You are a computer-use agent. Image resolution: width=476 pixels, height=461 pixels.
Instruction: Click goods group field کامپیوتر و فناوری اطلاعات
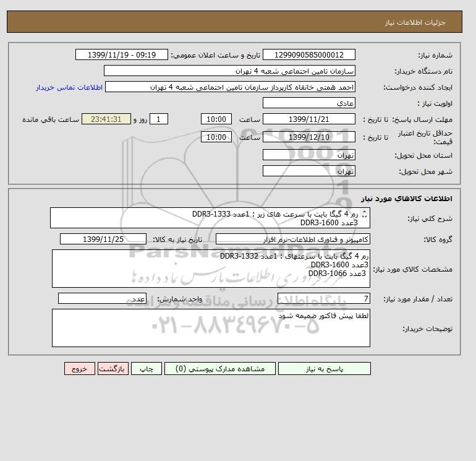(x=293, y=239)
